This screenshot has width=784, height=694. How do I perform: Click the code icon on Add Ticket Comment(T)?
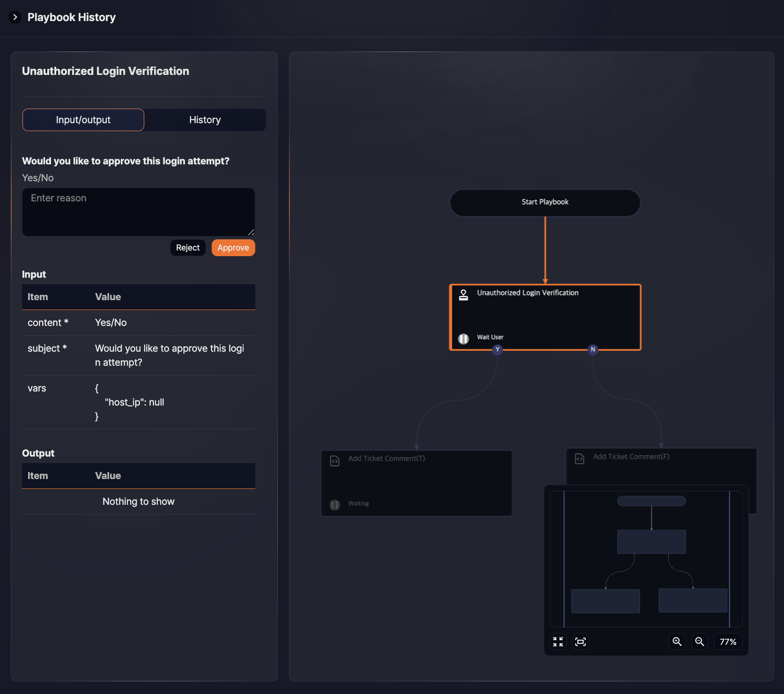point(334,460)
